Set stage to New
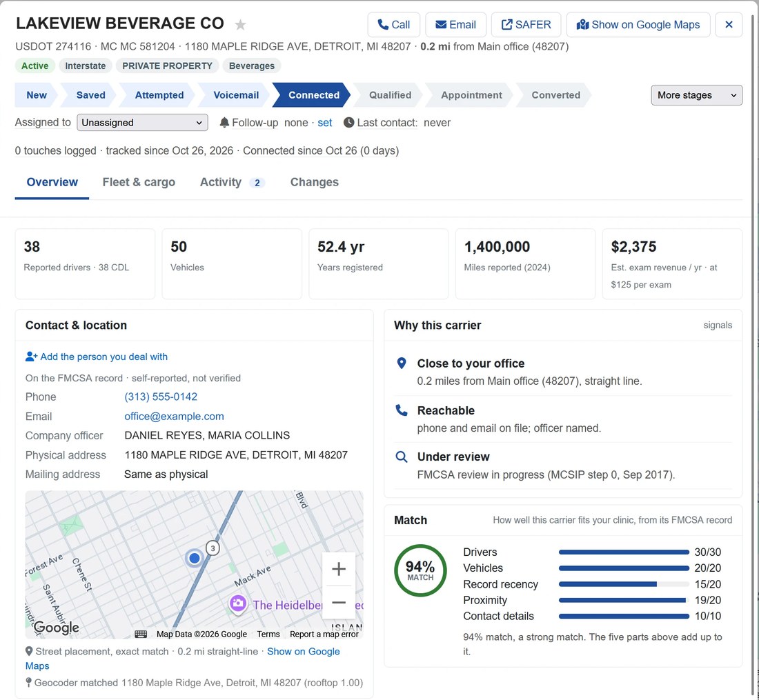Viewport: 759px width, 700px height. (x=37, y=94)
